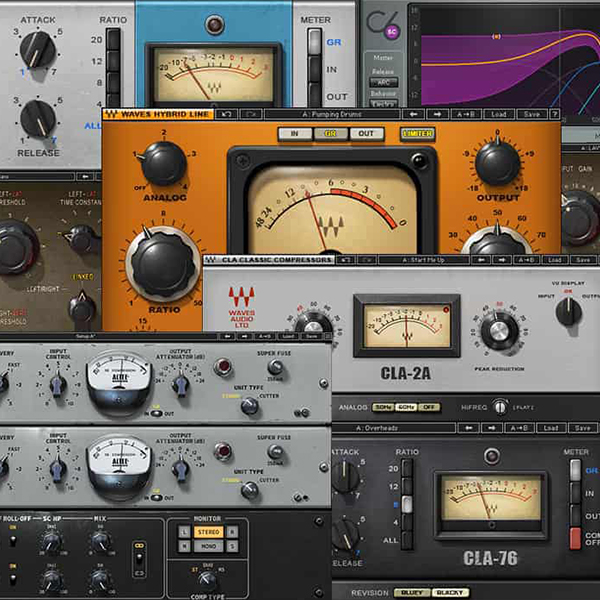Click redo arrow in CLA Classic Compressors toolbar
The width and height of the screenshot is (600, 600).
(x=366, y=260)
